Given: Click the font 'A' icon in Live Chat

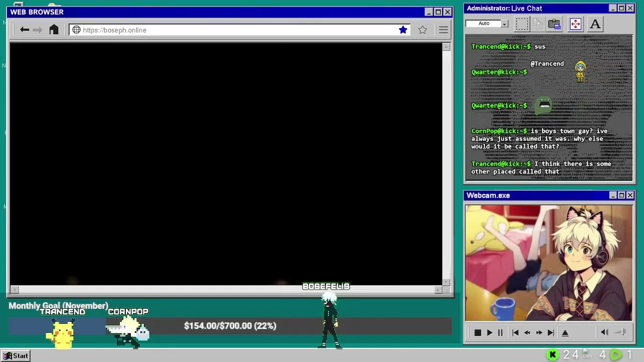Looking at the screenshot, I should pos(595,24).
